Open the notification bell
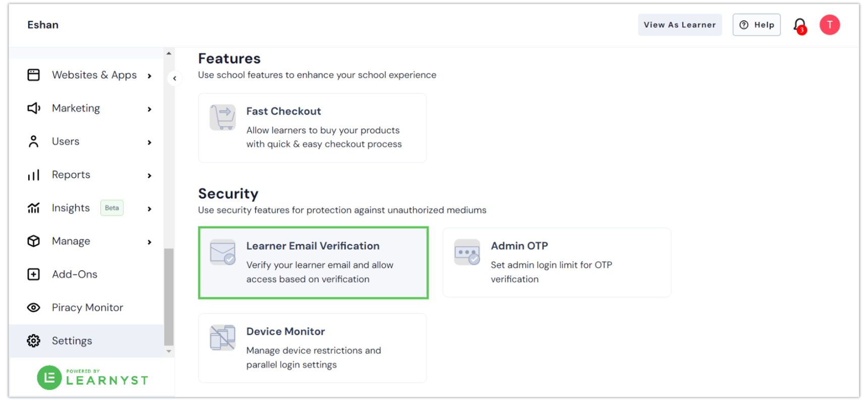Viewport: 868px width, 401px height. tap(800, 24)
